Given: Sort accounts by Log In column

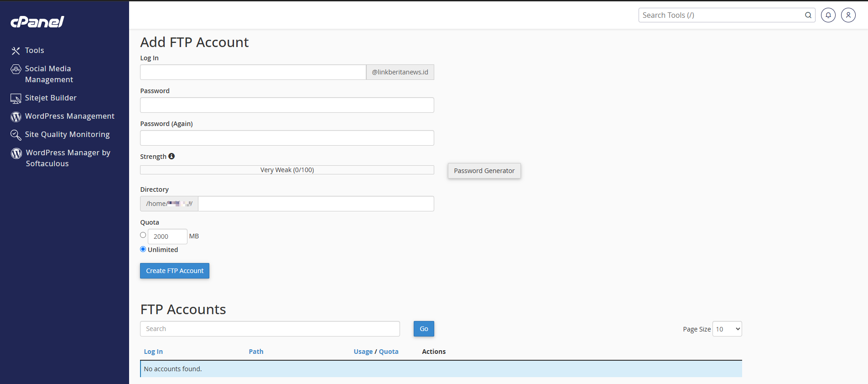Looking at the screenshot, I should (x=153, y=352).
